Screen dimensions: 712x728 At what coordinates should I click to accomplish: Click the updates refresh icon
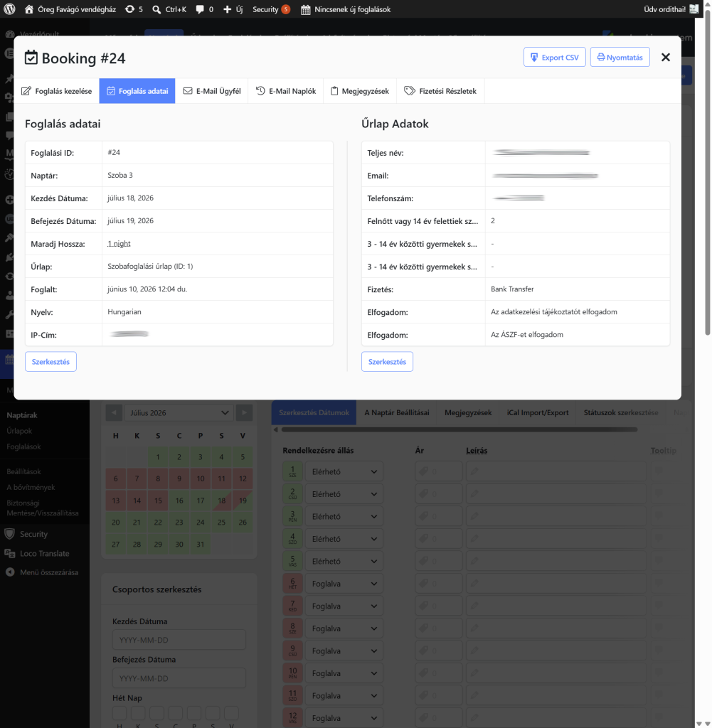click(129, 9)
